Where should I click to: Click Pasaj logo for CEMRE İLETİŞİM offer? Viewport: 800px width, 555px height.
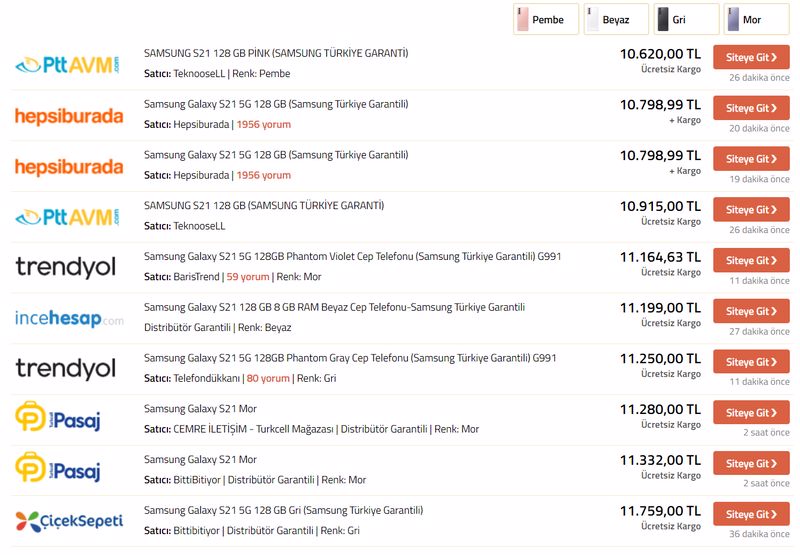coord(58,417)
